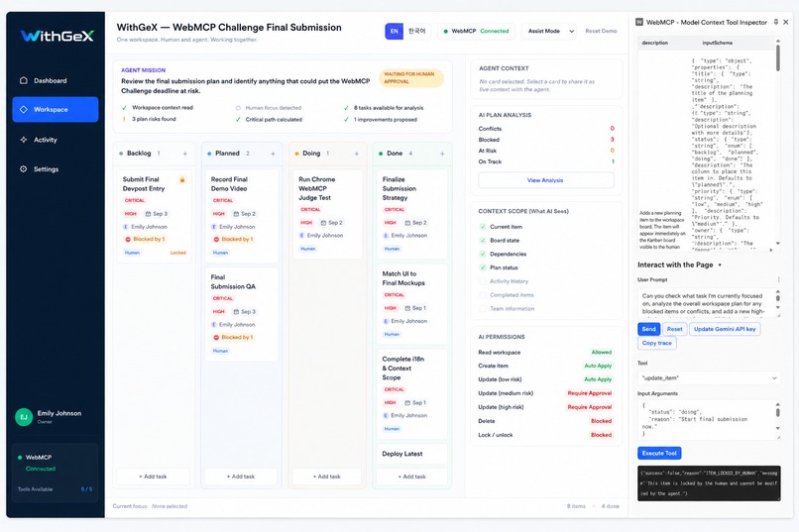Toggle Dependencies context checkbox
The height and width of the screenshot is (532, 799).
[482, 254]
